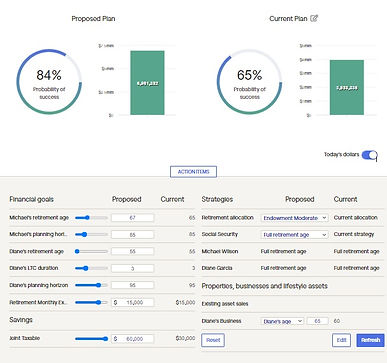Click the Retirement Monthly Expenses current $15,000 value
This screenshot has width=387, height=363.
(x=185, y=302)
